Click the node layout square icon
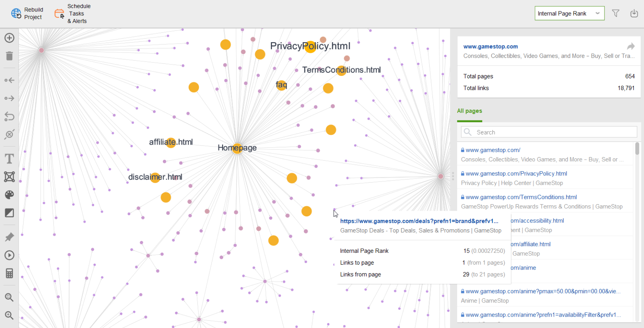644x328 pixels. click(x=9, y=177)
